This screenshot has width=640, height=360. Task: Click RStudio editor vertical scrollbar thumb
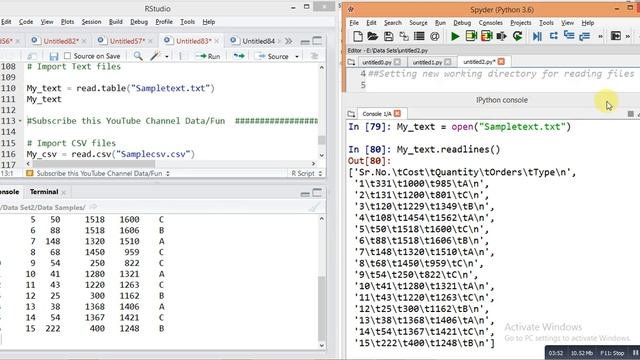(322, 140)
